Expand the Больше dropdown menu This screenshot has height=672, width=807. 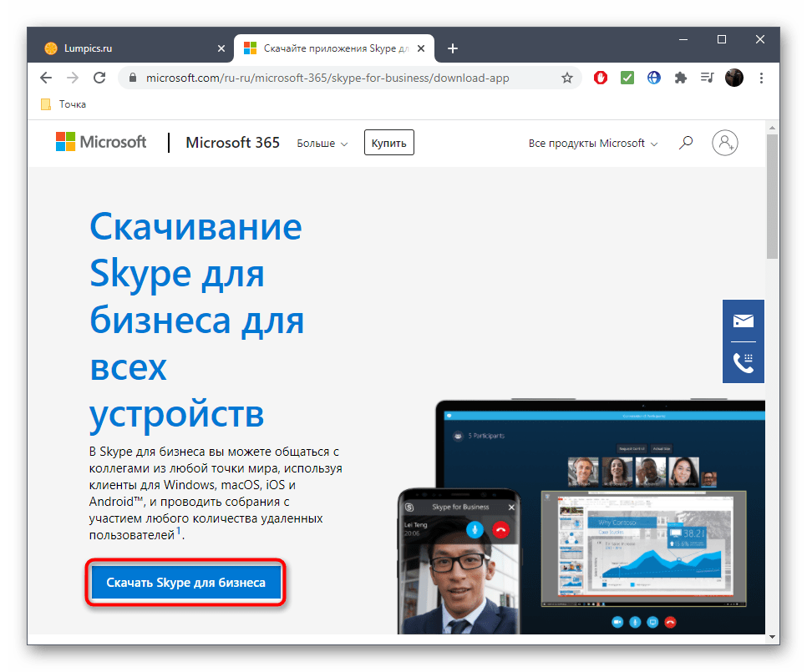click(322, 144)
